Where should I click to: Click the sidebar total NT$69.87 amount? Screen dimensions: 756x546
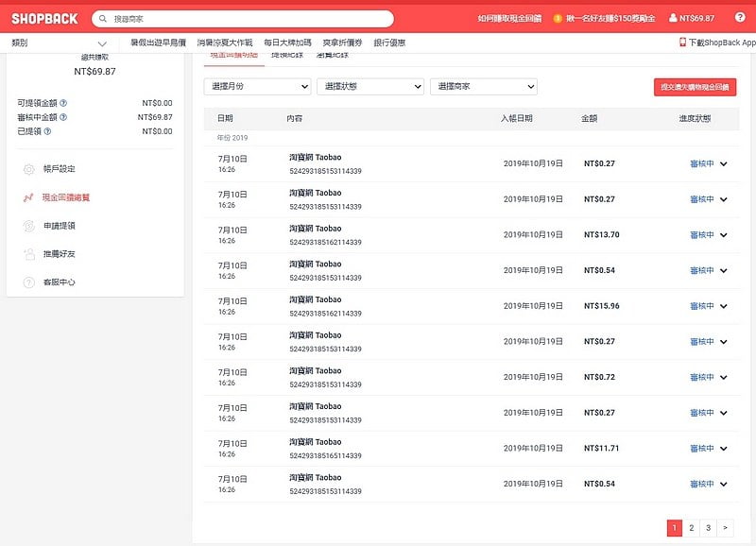95,72
